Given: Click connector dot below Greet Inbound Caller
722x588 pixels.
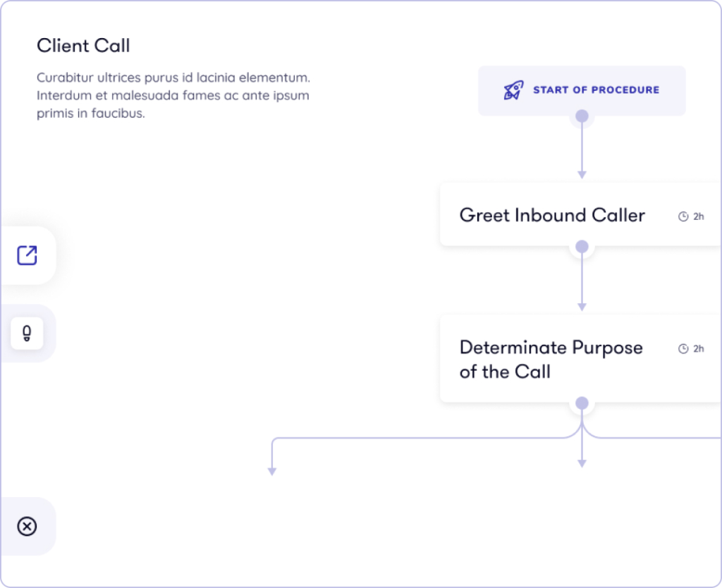Looking at the screenshot, I should tap(582, 246).
